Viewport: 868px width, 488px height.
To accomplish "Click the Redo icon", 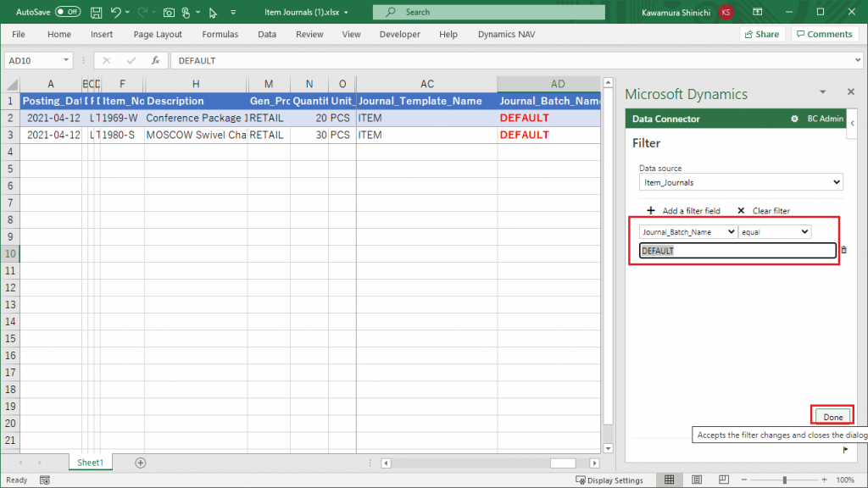I will (142, 12).
